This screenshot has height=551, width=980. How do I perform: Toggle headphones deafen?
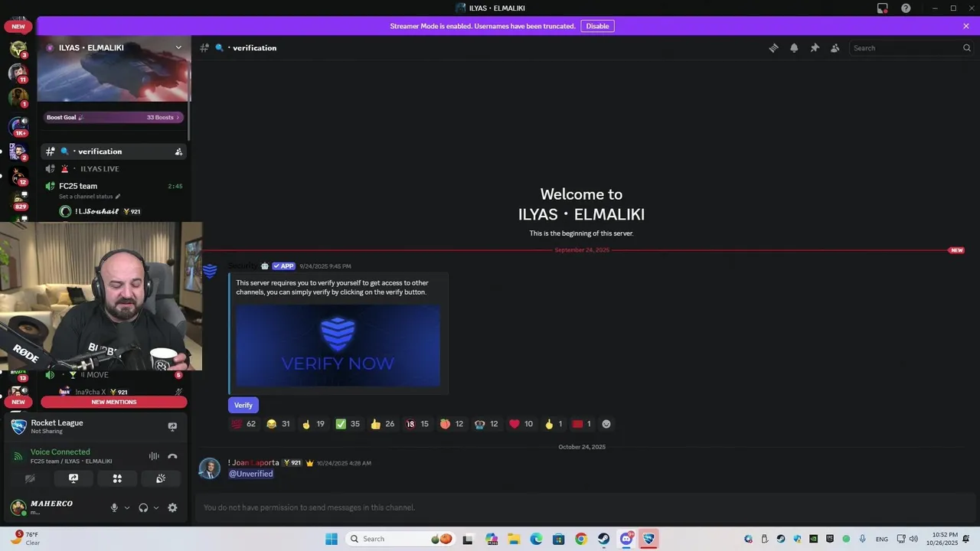pos(143,507)
